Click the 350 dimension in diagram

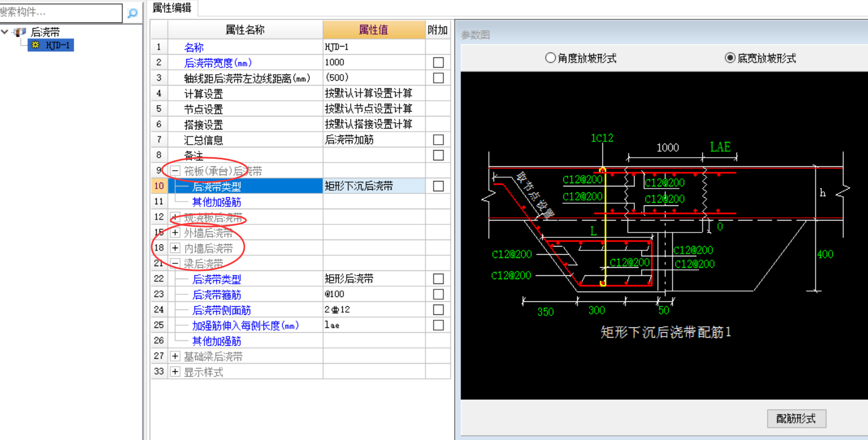coord(546,312)
